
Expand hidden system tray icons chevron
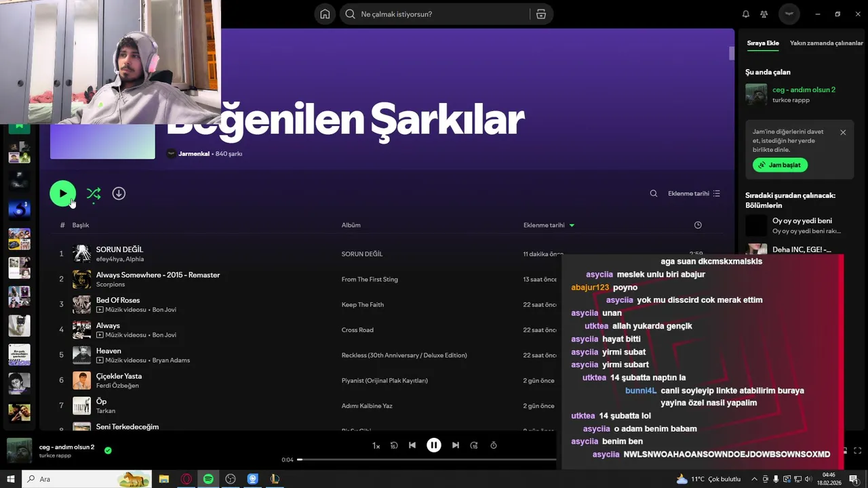[x=755, y=479]
